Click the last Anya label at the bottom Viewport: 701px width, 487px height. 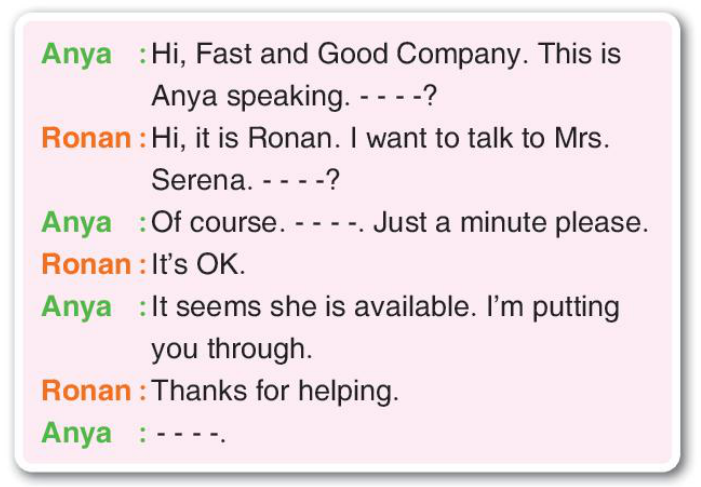coord(76,435)
